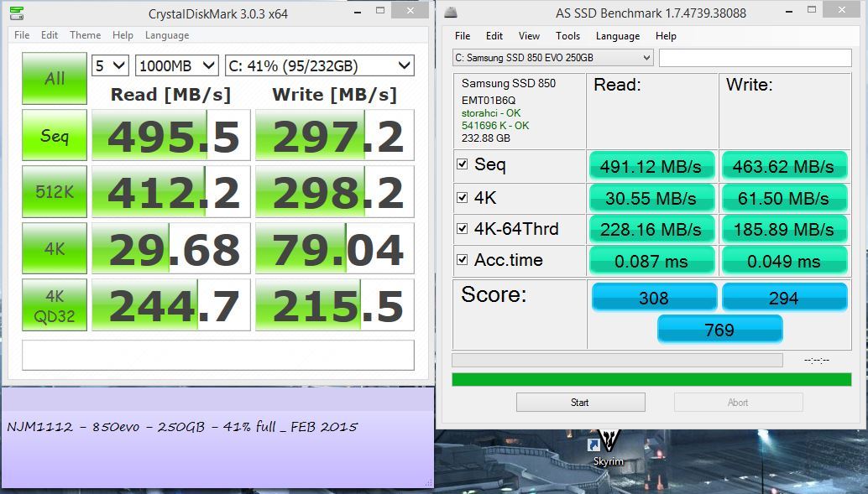Viewport: 868px width, 494px height.
Task: Disable the Acc.time test checkbox
Action: [463, 260]
